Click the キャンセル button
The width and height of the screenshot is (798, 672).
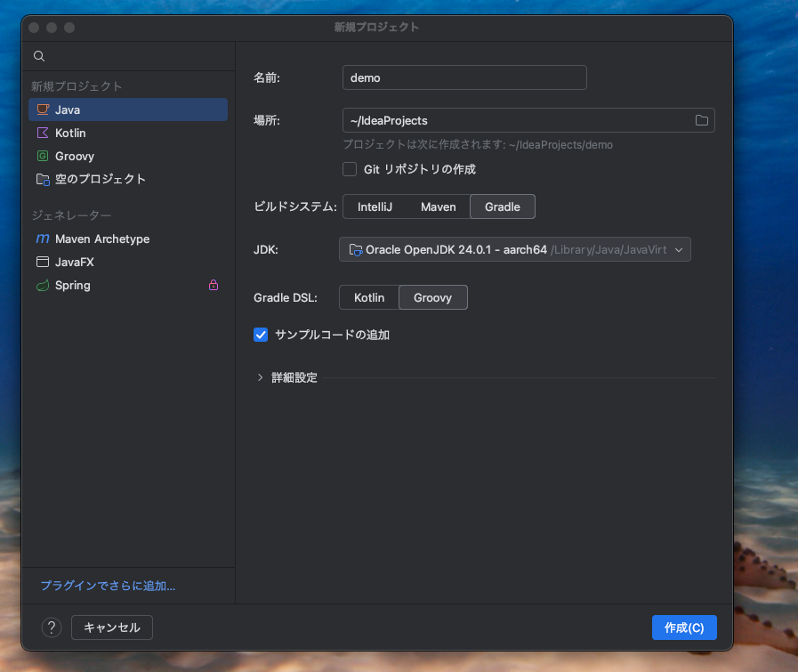tap(112, 627)
